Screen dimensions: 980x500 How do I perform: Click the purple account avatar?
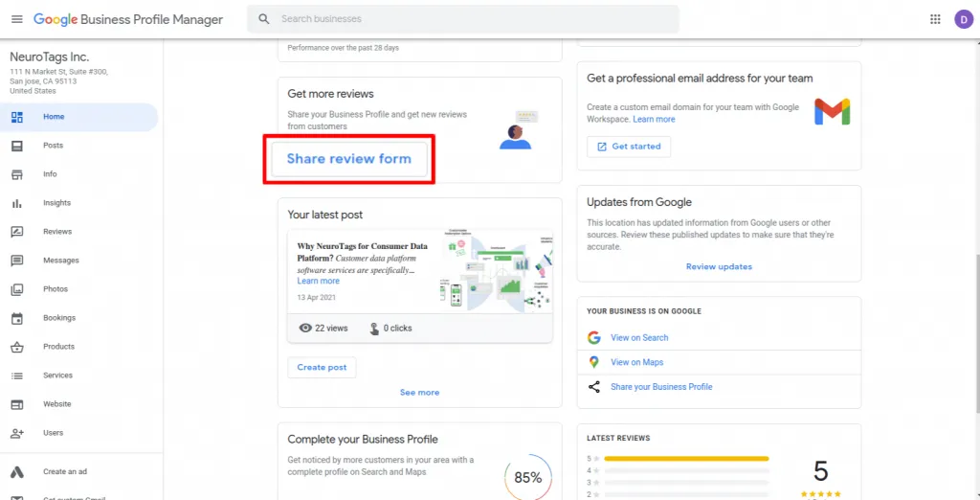click(x=963, y=19)
